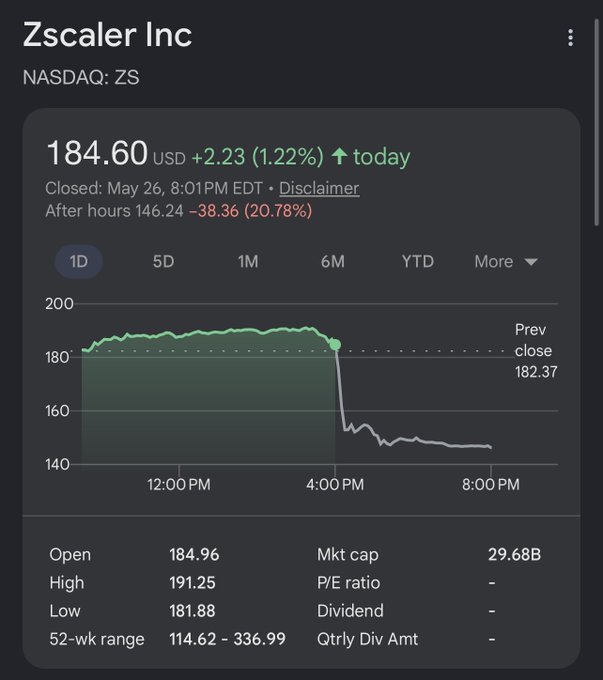Select the YTD range tab
The width and height of the screenshot is (603, 680).
[418, 262]
